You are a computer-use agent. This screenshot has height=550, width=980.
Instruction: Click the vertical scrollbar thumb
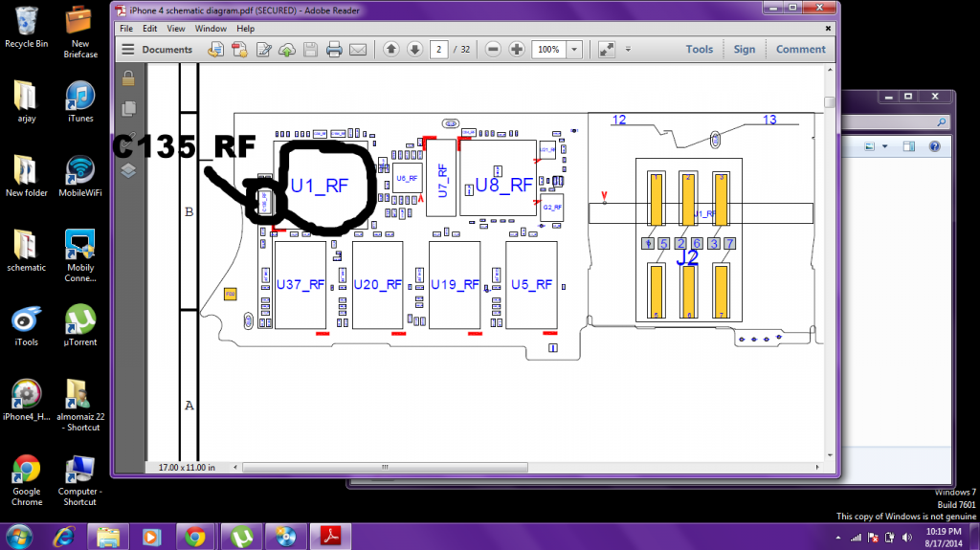(x=831, y=102)
